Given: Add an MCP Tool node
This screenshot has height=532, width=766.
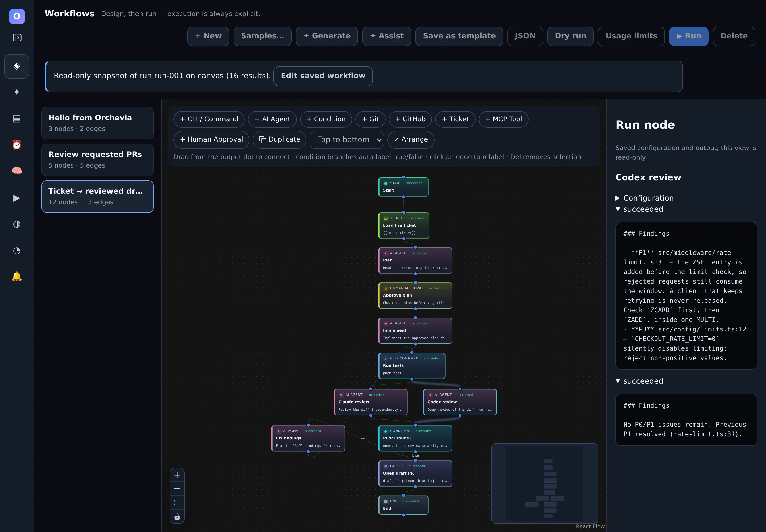Looking at the screenshot, I should [504, 119].
